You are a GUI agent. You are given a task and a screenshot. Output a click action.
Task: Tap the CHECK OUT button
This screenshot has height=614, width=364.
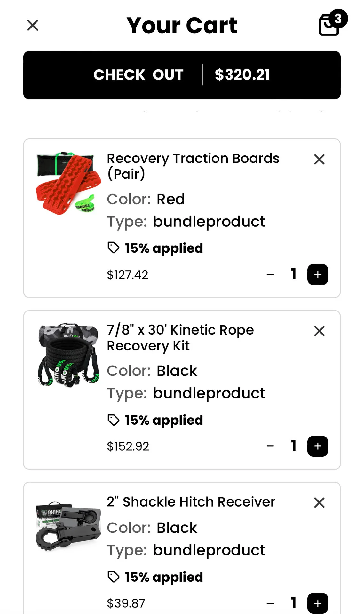point(182,75)
